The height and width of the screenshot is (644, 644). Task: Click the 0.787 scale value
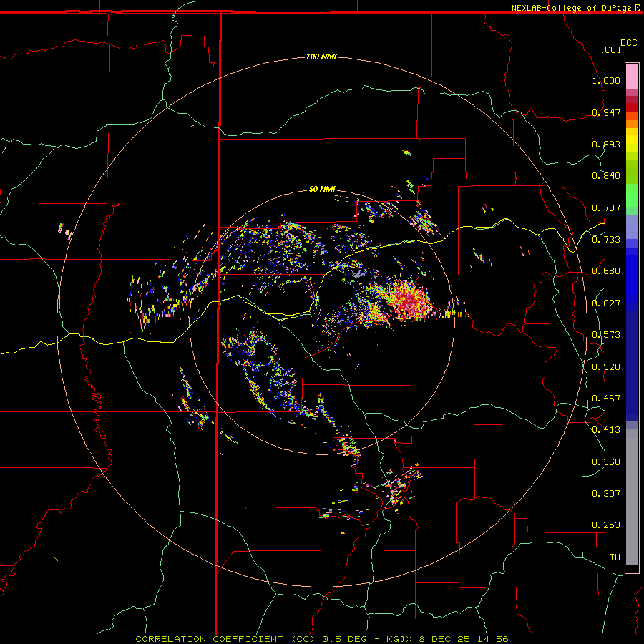(x=606, y=208)
